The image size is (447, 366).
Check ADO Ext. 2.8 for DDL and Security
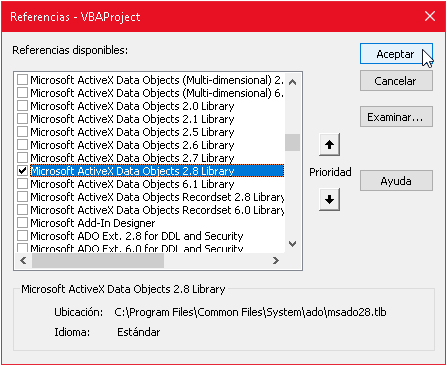(22, 236)
